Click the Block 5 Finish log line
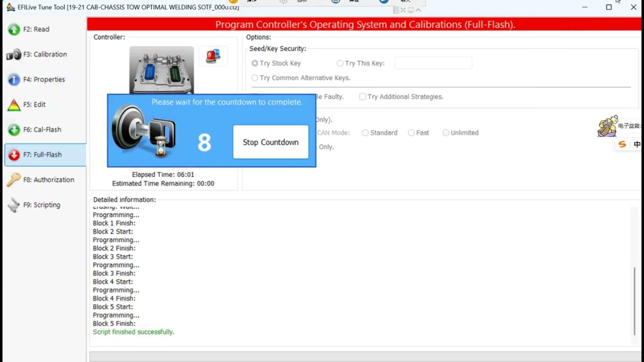The image size is (644, 362). tap(114, 324)
